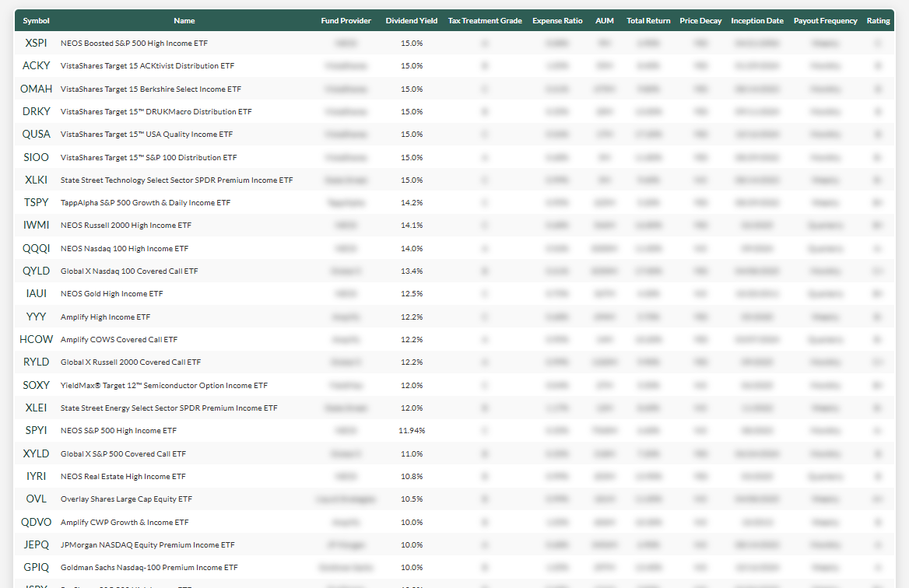Select the QUSA symbol
Screen dimensions: 909x588
pos(36,135)
